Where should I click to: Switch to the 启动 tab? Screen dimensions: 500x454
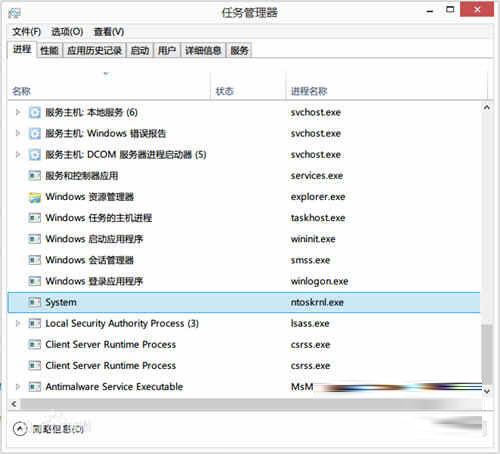[140, 51]
